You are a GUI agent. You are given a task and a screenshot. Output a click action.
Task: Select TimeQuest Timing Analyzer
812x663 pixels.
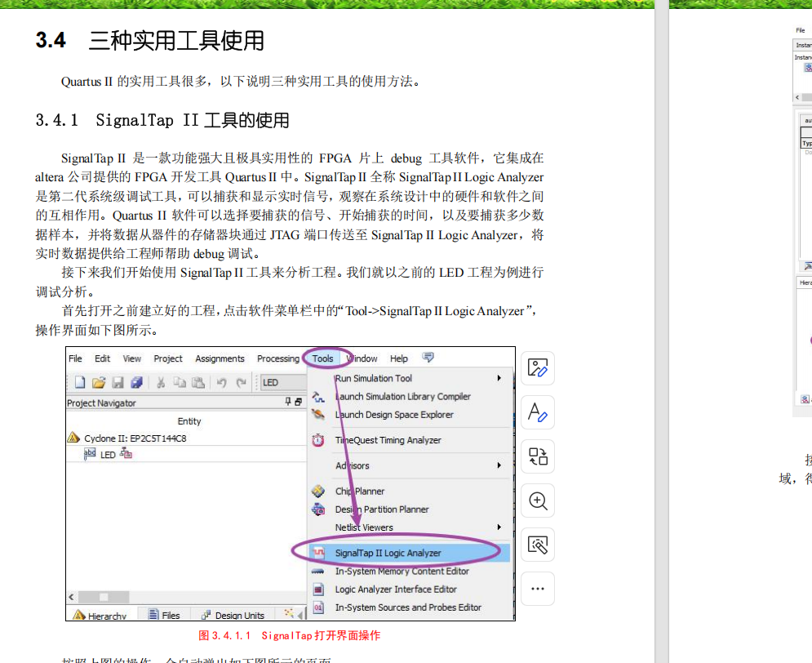[388, 440]
